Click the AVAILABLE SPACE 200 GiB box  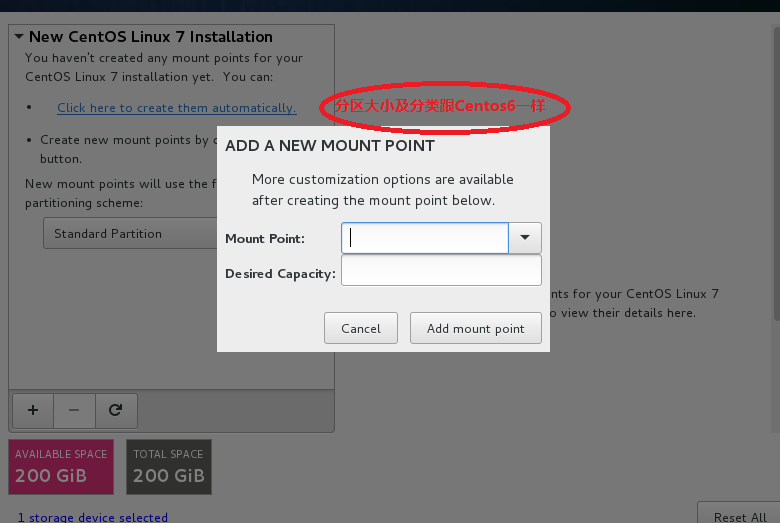[61, 467]
